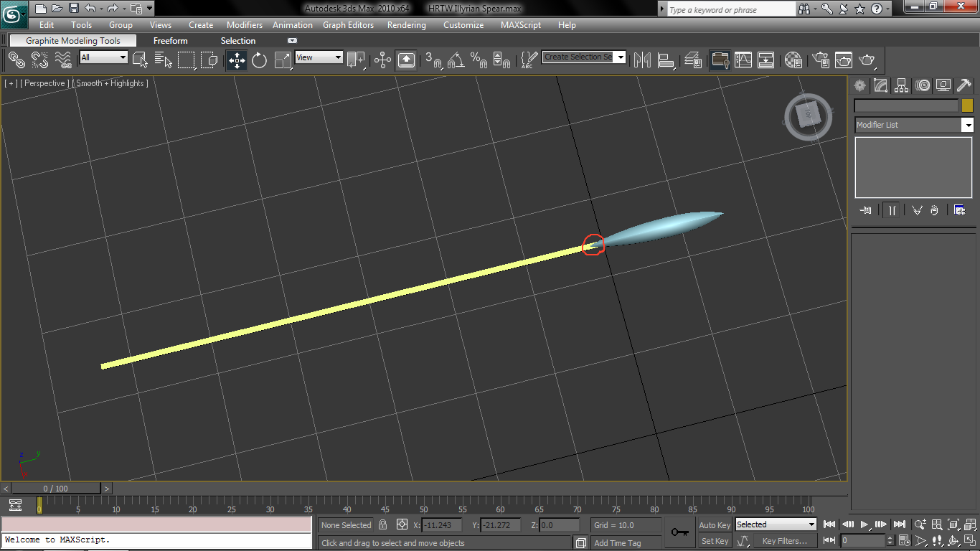Open quick access toolbar customize arrow

(149, 9)
